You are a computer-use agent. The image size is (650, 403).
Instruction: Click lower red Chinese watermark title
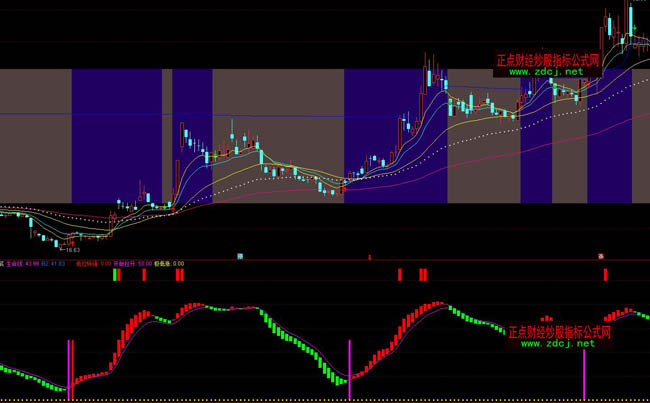tap(559, 331)
